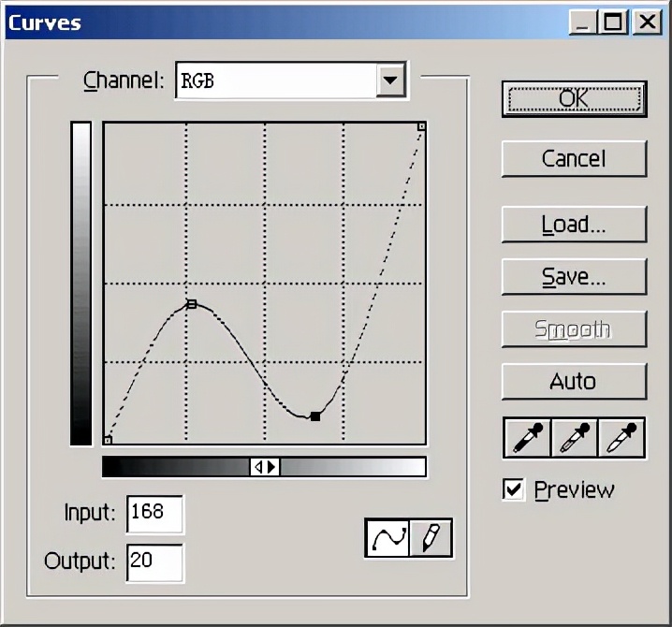Close the Curves dialog window
This screenshot has height=627, width=672.
click(x=647, y=22)
